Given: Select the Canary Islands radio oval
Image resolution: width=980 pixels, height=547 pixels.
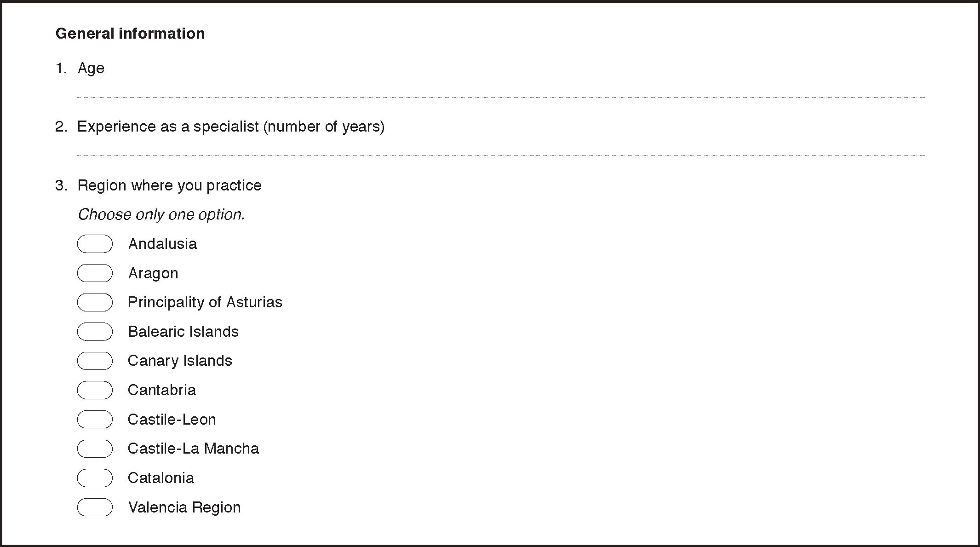Looking at the screenshot, I should coord(95,361).
